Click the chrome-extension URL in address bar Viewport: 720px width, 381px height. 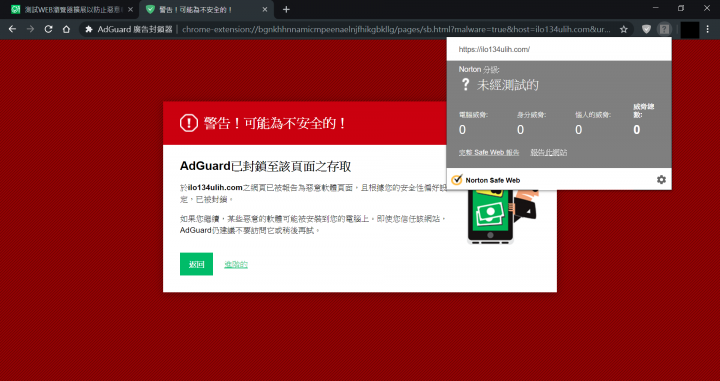396,29
